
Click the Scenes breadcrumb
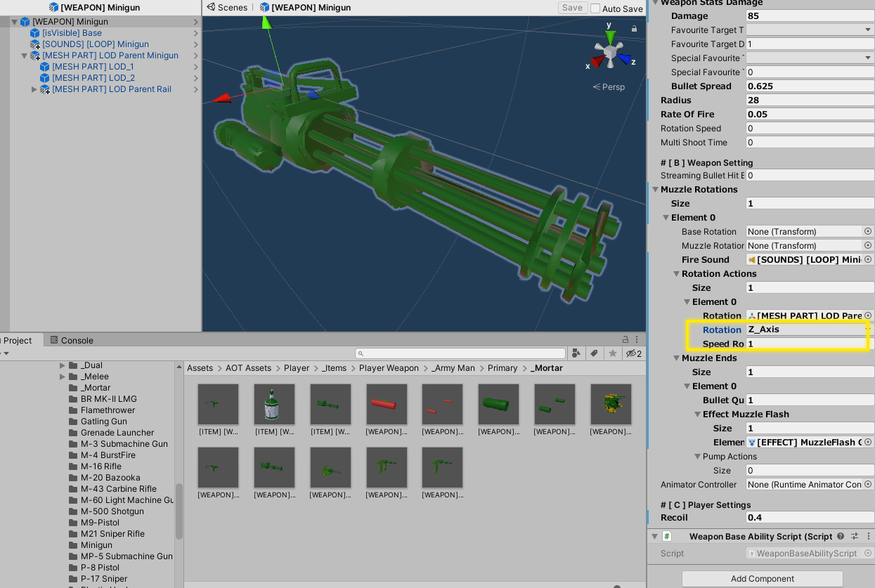(226, 8)
